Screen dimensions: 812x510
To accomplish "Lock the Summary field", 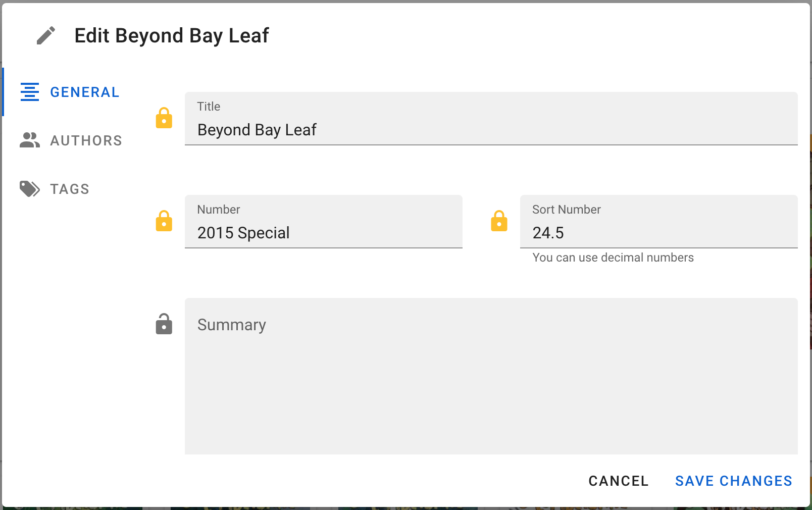I will (164, 324).
